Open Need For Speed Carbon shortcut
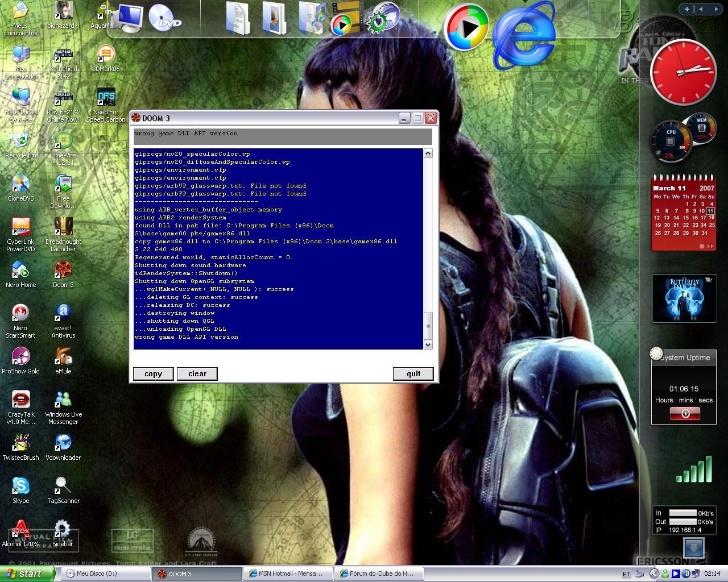728x582 pixels. coord(106,105)
